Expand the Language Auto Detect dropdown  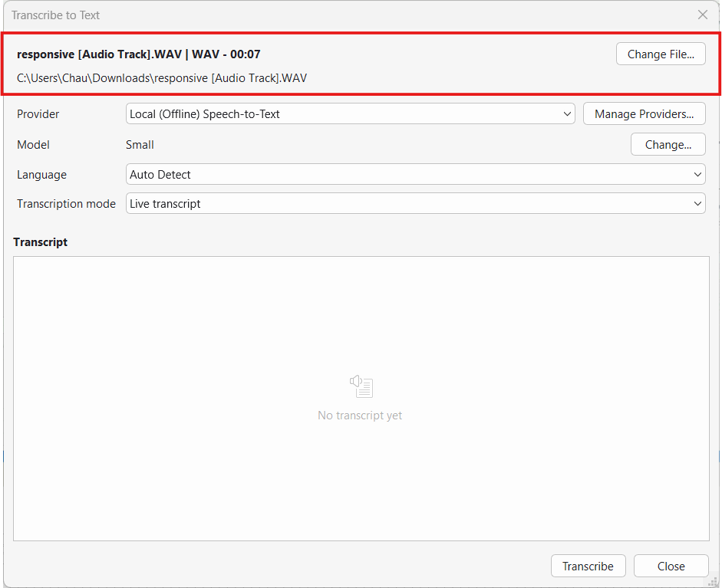(415, 174)
